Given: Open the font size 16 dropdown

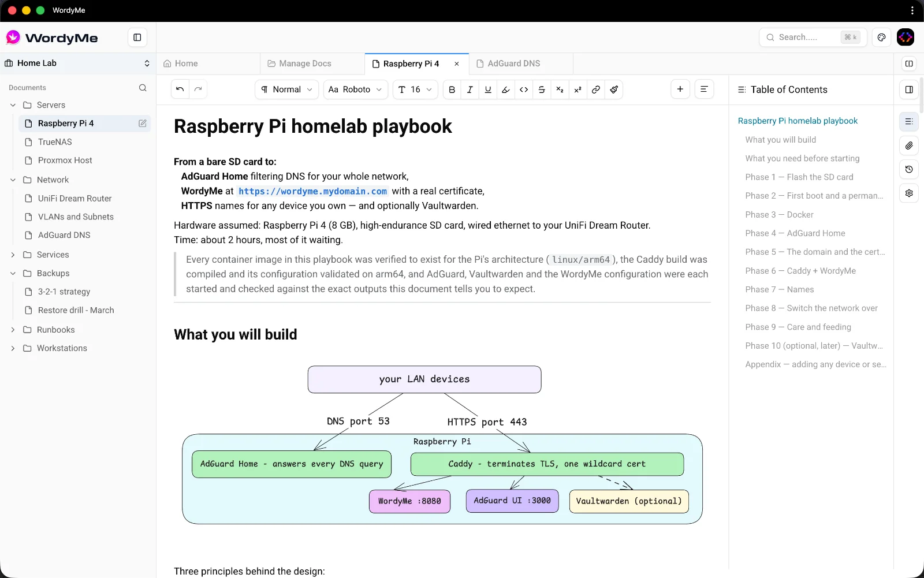Looking at the screenshot, I should [415, 90].
